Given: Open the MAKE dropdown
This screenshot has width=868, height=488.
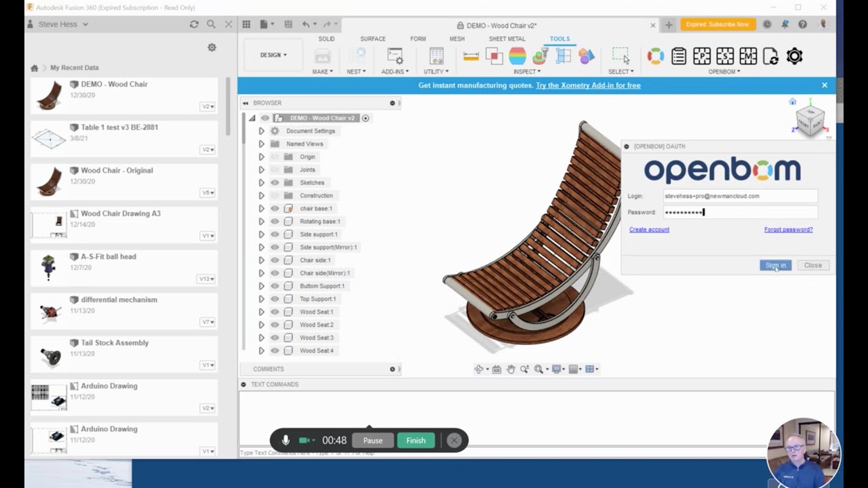Looking at the screenshot, I should click(x=322, y=71).
